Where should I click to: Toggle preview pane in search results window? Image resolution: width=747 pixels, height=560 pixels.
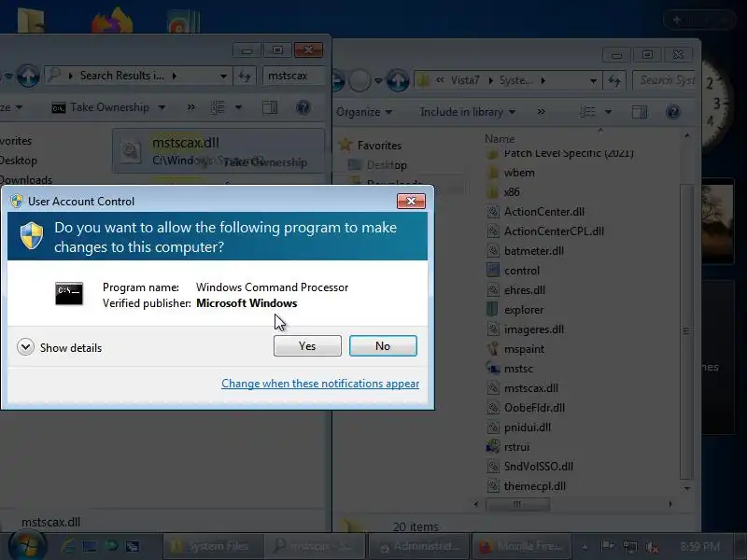[270, 107]
